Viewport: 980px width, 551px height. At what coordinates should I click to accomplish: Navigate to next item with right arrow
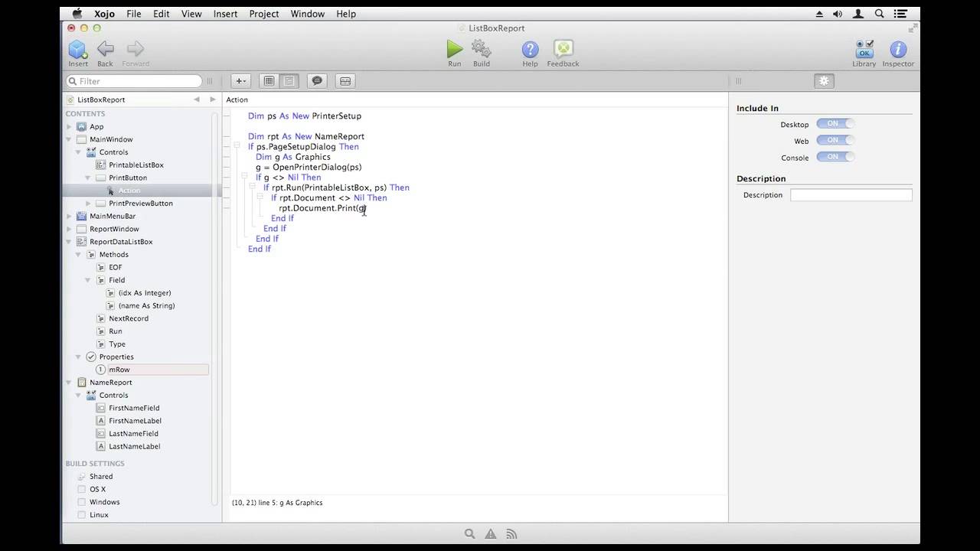click(x=213, y=99)
